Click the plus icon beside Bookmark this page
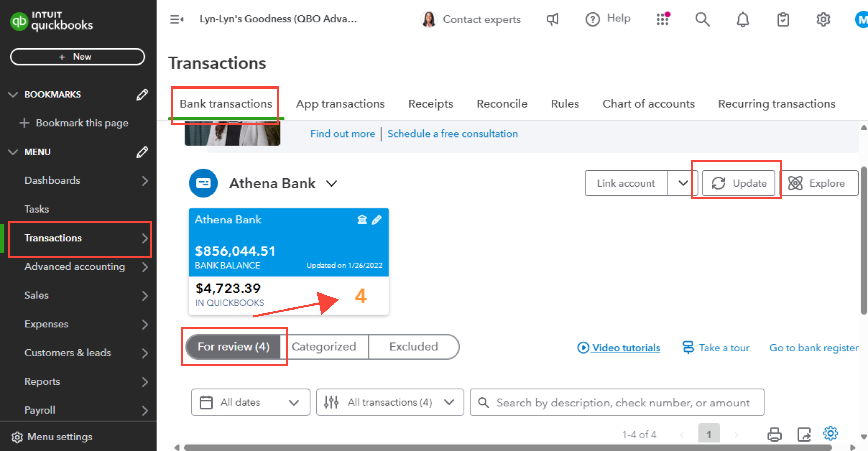This screenshot has width=868, height=451. pos(24,123)
